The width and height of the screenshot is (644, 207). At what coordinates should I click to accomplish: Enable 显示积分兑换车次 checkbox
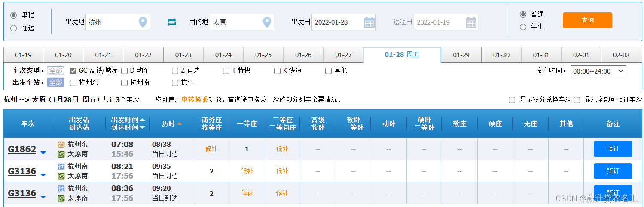point(512,100)
